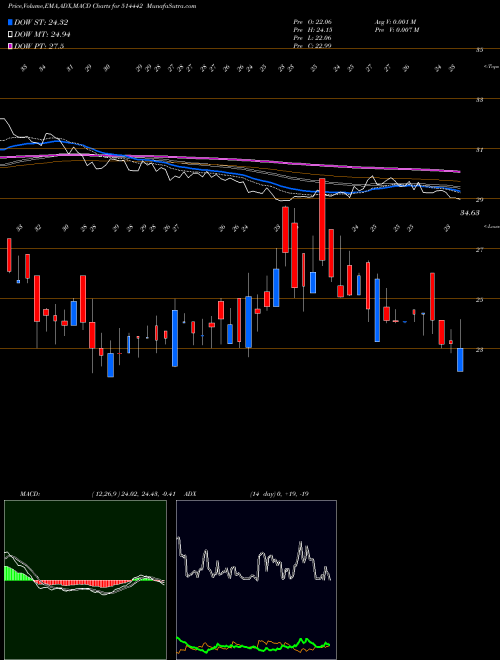Click the last blue candlestick below 23
Image resolution: width=500 pixels, height=660 pixels.
[460, 360]
